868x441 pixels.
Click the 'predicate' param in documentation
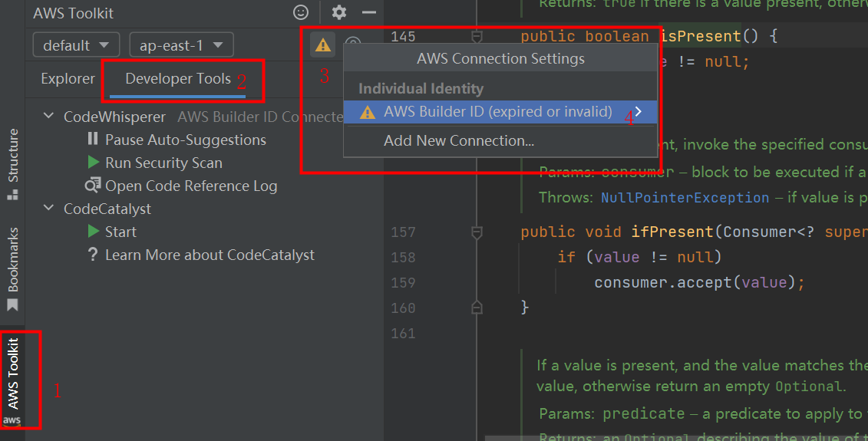[x=644, y=413]
